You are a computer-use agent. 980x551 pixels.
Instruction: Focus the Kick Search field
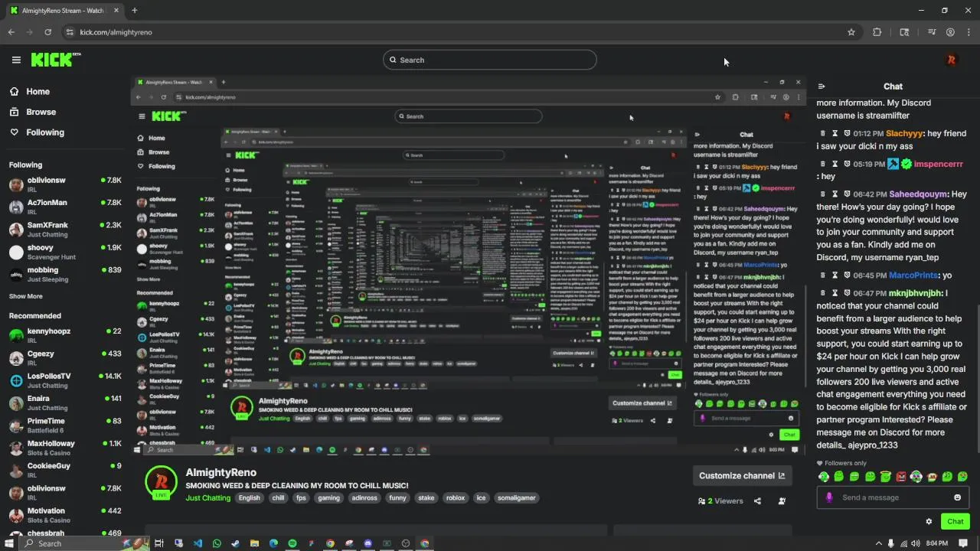pos(490,60)
